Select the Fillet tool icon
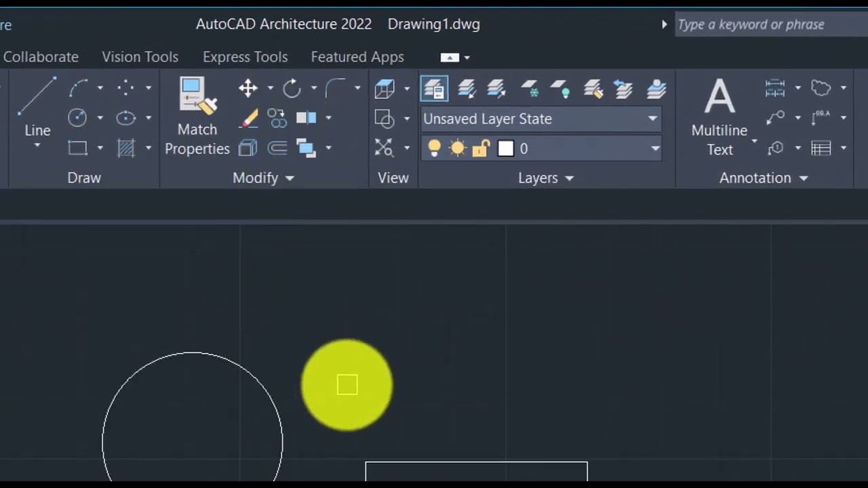This screenshot has width=868, height=488. point(335,88)
